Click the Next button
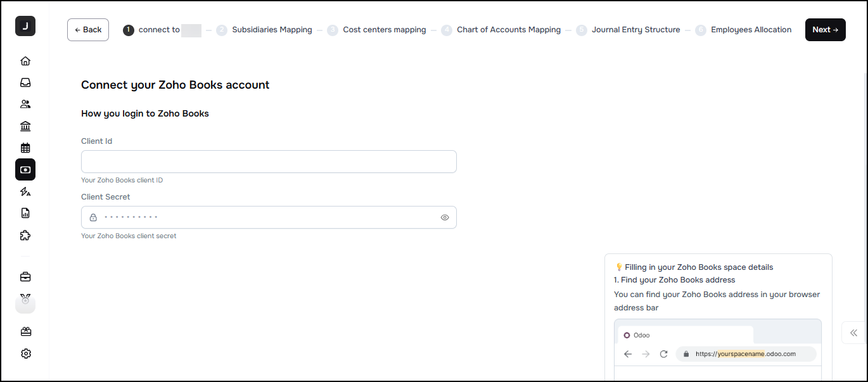Image resolution: width=868 pixels, height=382 pixels. coord(825,30)
